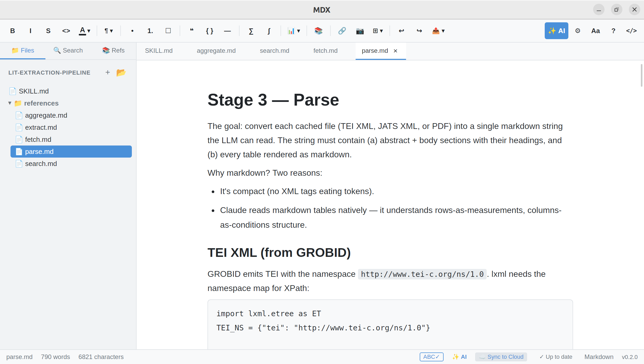Collapse the references folder

click(10, 103)
